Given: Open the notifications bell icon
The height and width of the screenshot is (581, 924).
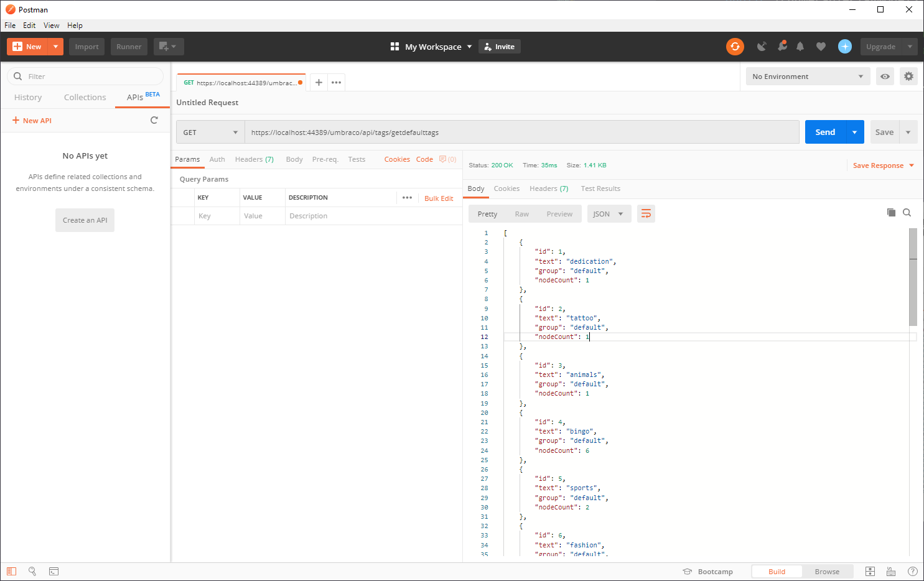Looking at the screenshot, I should point(800,47).
